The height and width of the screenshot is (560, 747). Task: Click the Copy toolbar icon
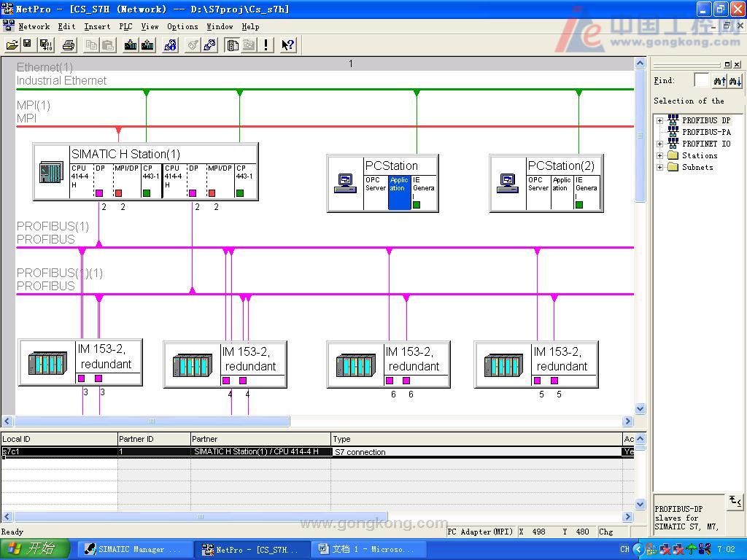tap(91, 45)
